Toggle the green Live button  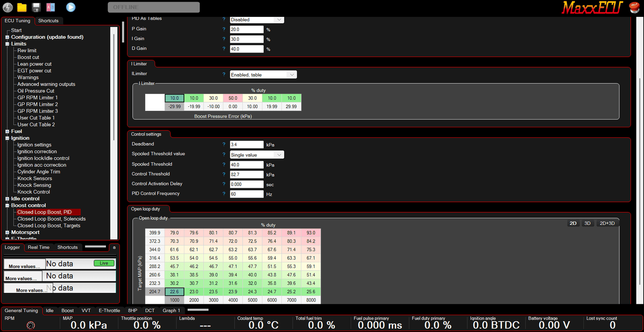104,263
